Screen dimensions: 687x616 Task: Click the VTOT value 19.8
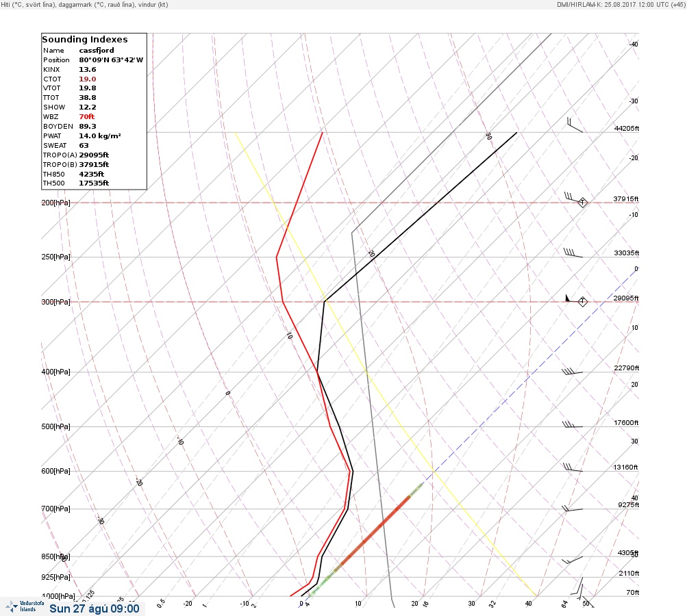[x=87, y=88]
